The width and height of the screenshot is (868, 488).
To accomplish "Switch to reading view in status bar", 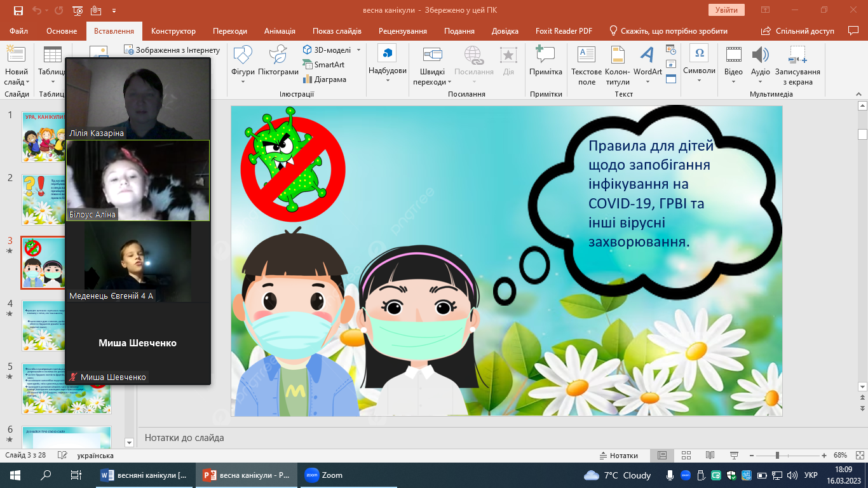I will tap(709, 456).
